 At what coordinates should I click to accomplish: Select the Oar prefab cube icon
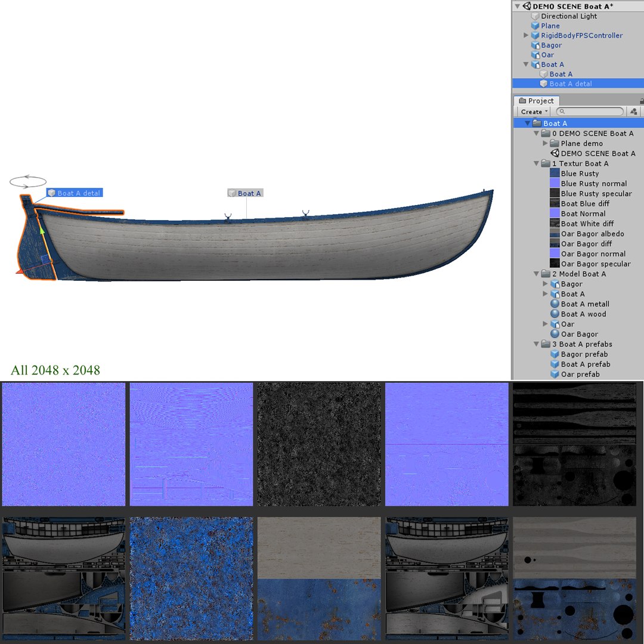click(x=555, y=374)
